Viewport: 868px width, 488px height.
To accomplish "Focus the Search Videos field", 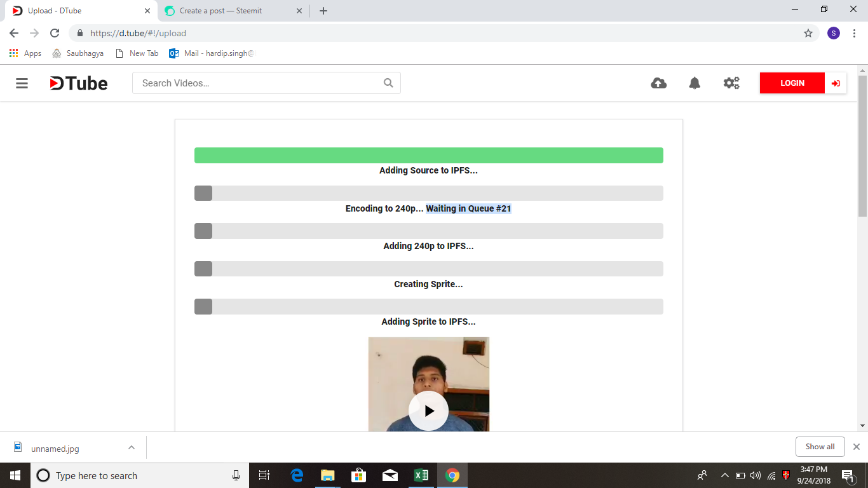I will (x=266, y=83).
